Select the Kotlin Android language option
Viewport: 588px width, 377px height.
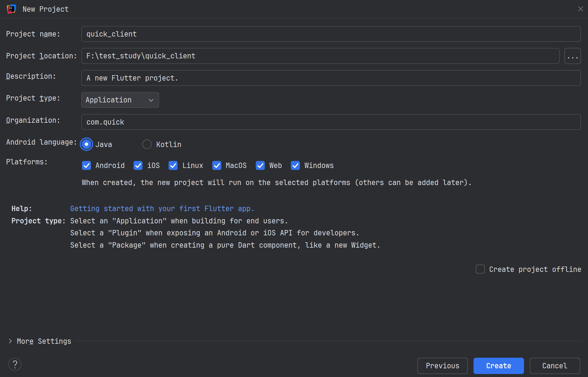[147, 144]
